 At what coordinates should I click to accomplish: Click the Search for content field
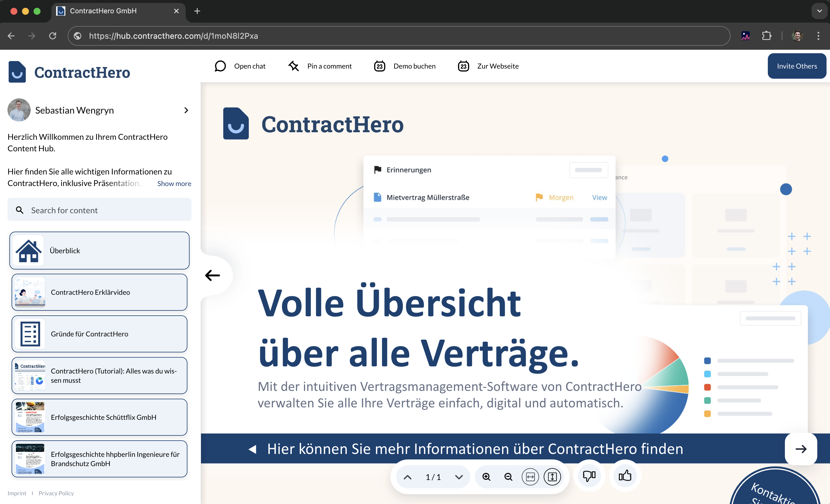[x=99, y=210]
